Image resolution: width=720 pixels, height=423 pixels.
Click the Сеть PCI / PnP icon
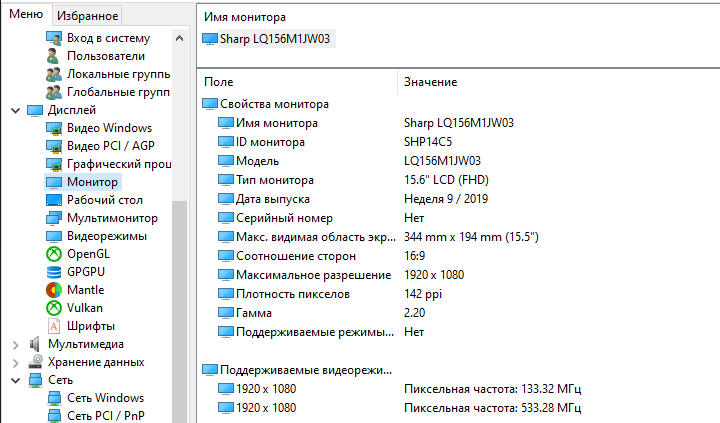point(54,416)
